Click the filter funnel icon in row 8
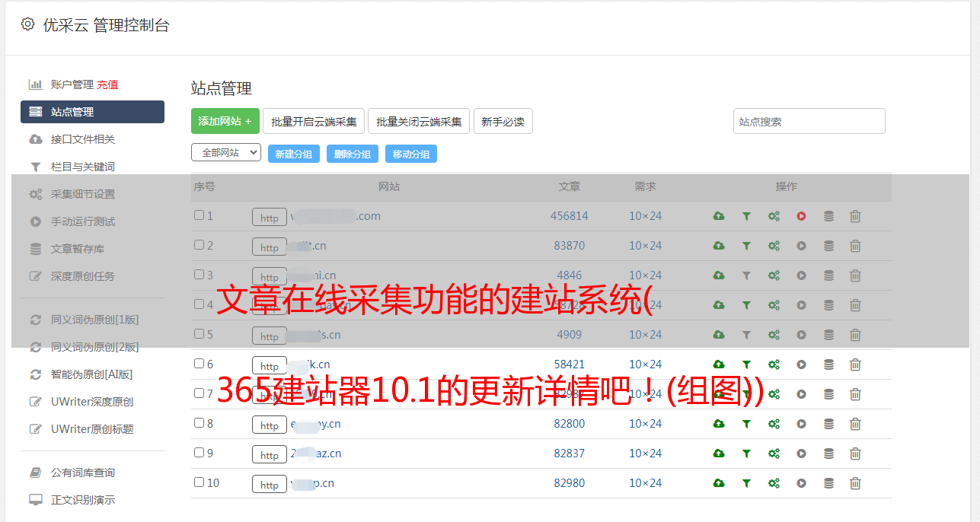Viewport: 980px width, 522px height. pyautogui.click(x=746, y=424)
